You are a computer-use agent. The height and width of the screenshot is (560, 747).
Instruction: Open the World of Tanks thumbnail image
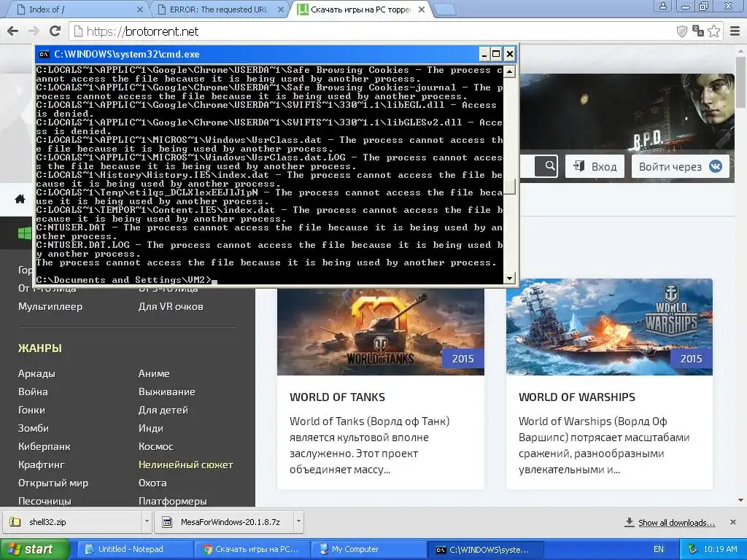[x=381, y=330]
